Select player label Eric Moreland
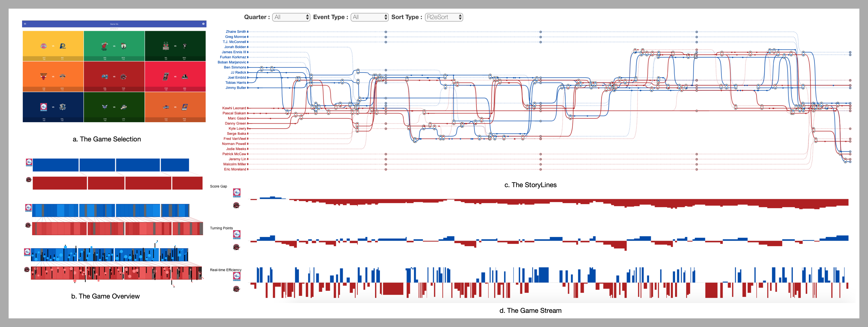Image resolution: width=868 pixels, height=327 pixels. tap(235, 169)
